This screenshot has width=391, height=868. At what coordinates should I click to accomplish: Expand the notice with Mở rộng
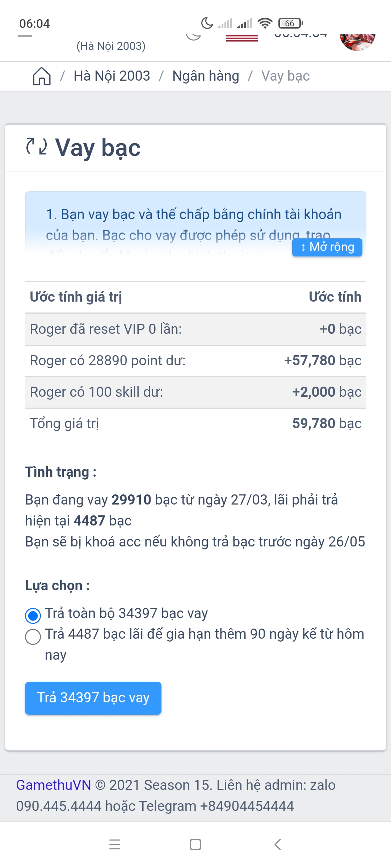click(327, 247)
